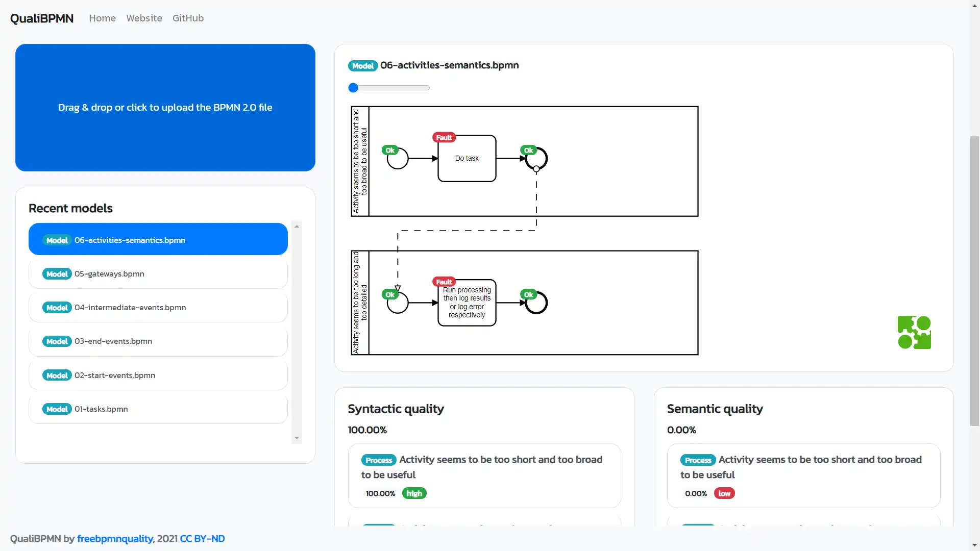Image resolution: width=980 pixels, height=551 pixels.
Task: Open the CC BY-ND license link
Action: pyautogui.click(x=202, y=538)
